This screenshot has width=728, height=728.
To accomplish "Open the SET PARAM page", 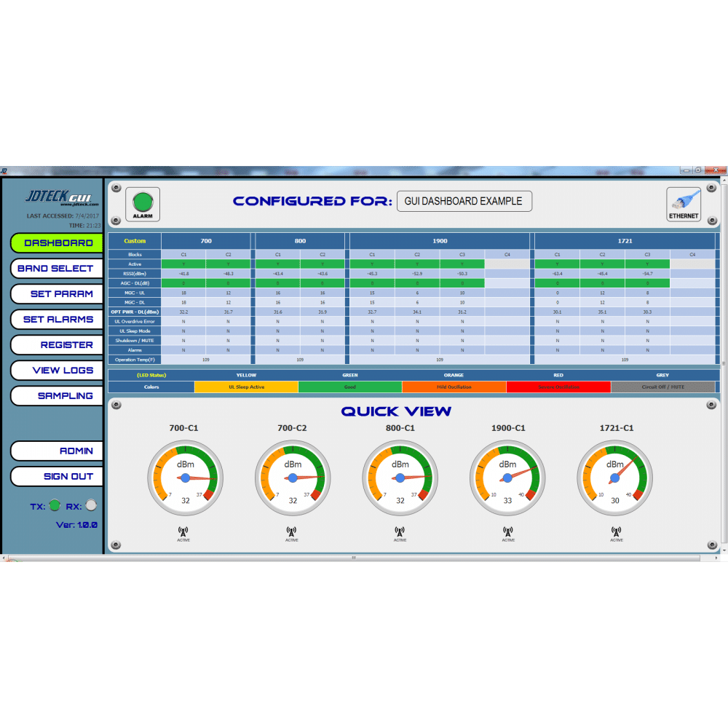I will point(57,294).
